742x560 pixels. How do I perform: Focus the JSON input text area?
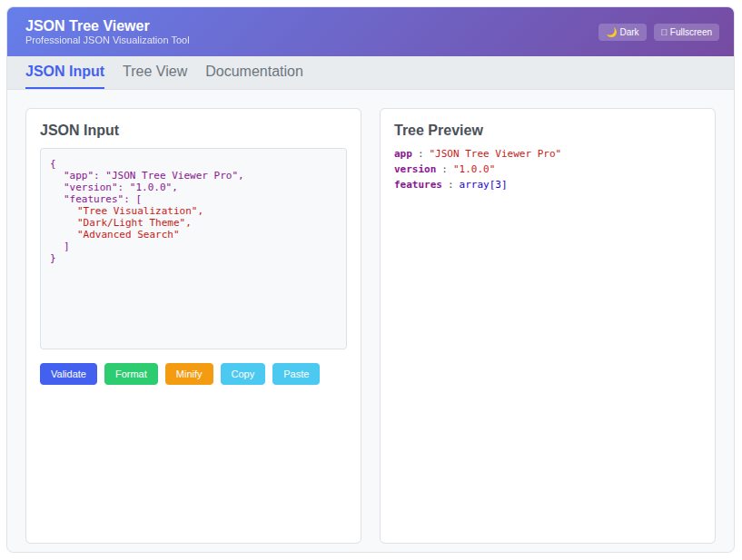[x=193, y=300]
